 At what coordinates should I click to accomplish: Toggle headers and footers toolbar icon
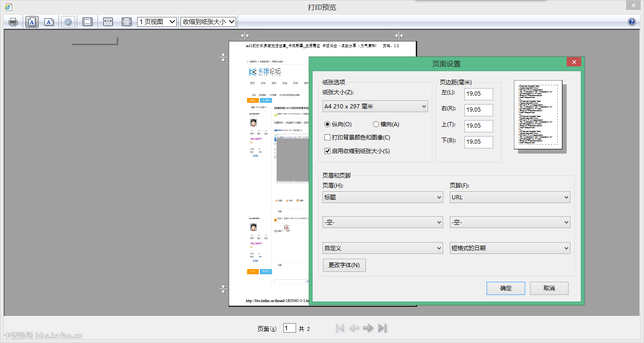[87, 22]
